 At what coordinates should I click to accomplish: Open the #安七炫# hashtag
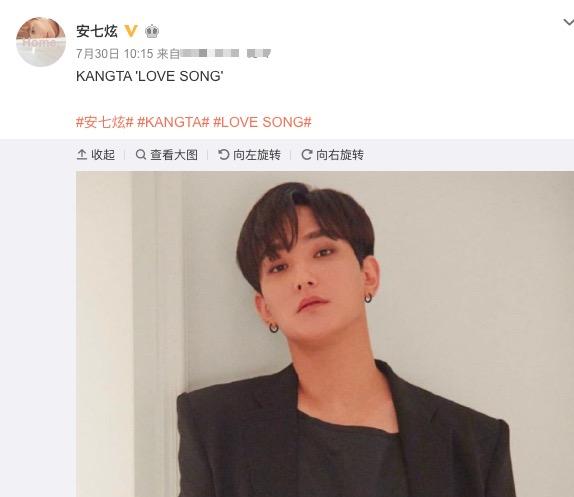(x=105, y=122)
